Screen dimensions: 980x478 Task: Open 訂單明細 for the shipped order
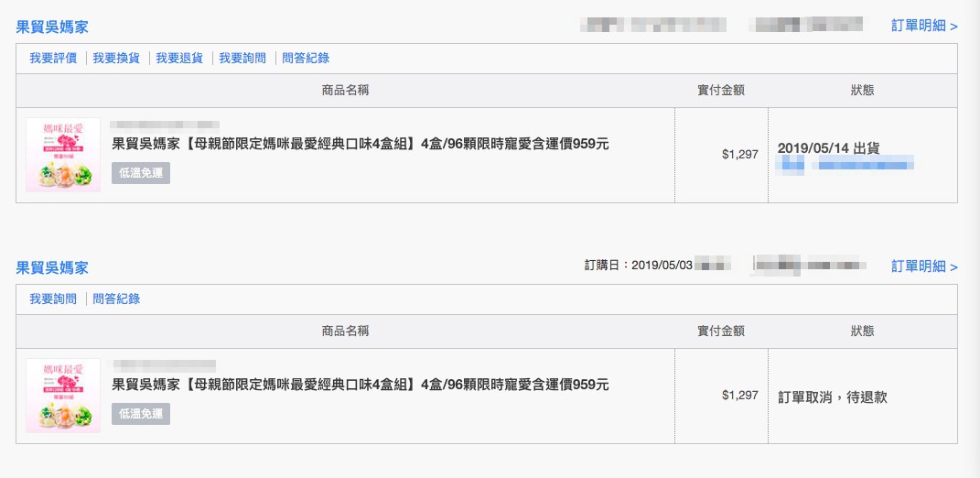[924, 26]
